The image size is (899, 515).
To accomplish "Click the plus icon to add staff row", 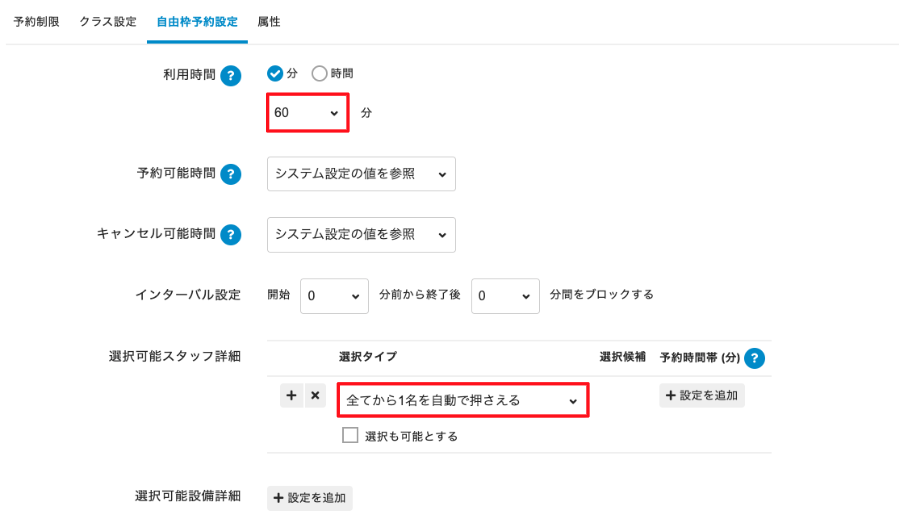I will pyautogui.click(x=292, y=396).
